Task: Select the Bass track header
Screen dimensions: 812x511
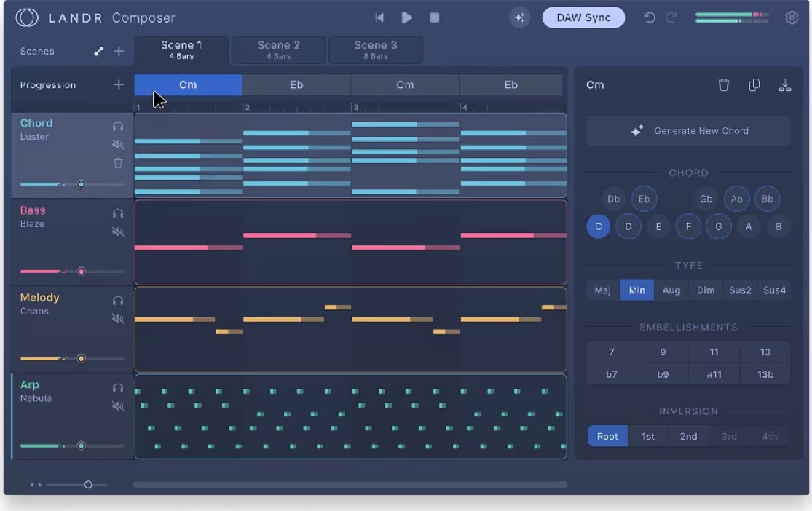Action: point(72,242)
